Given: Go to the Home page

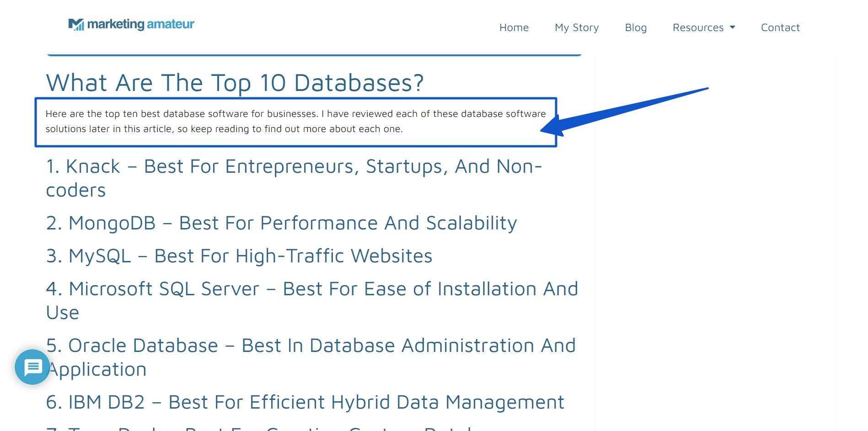Looking at the screenshot, I should click(514, 27).
